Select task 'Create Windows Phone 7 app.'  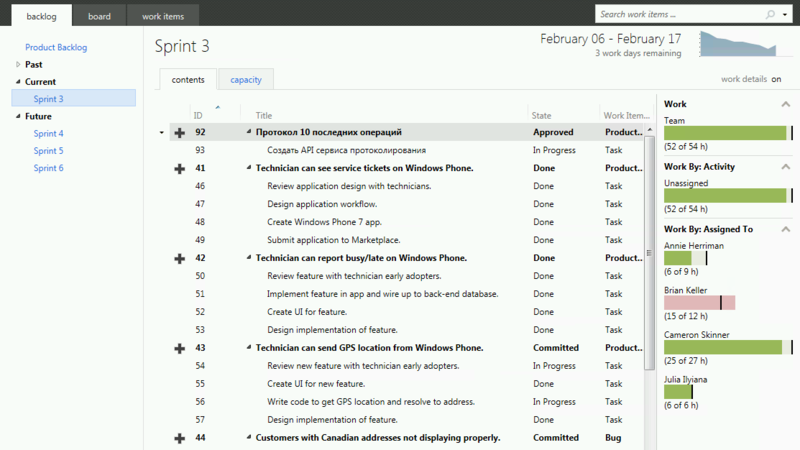(324, 222)
